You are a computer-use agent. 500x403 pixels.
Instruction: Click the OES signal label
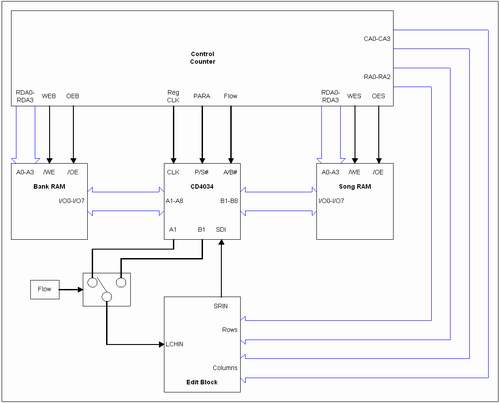378,96
